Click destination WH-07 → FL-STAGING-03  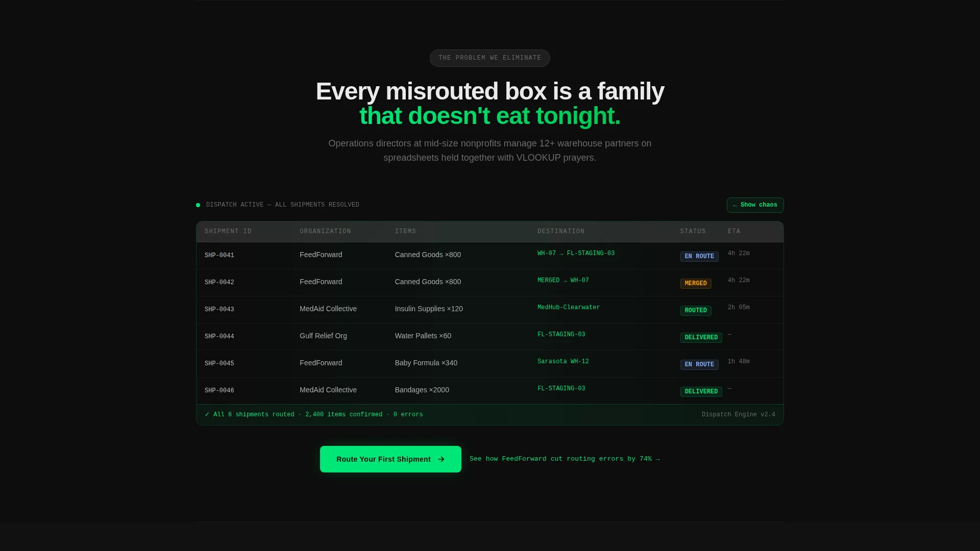(x=576, y=254)
